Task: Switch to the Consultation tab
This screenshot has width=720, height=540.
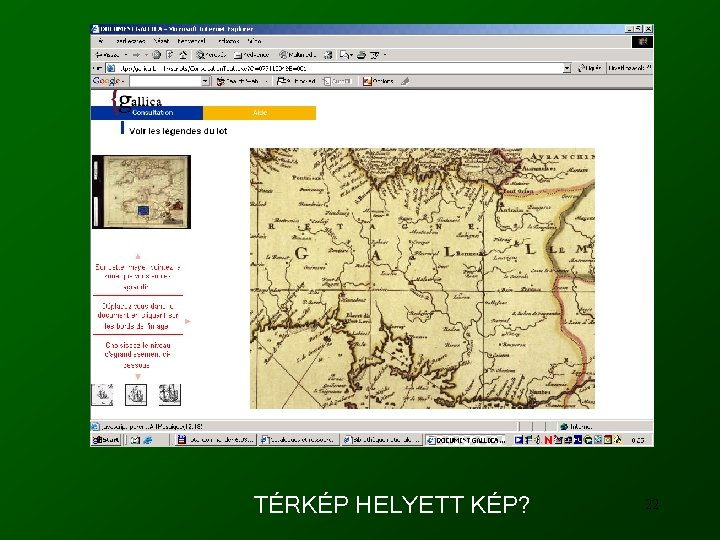Action: pyautogui.click(x=147, y=112)
